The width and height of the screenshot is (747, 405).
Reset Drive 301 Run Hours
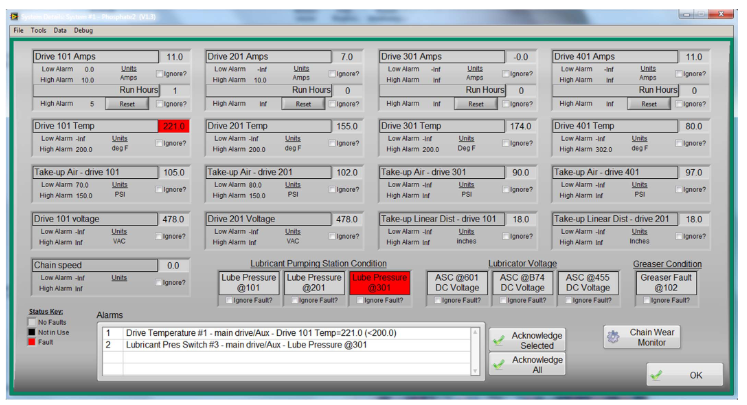click(x=476, y=104)
